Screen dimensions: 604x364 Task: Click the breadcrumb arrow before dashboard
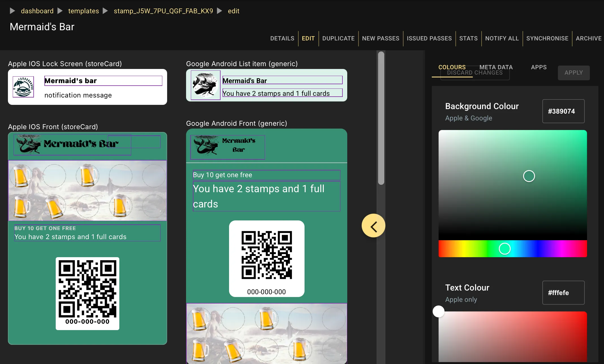tap(12, 11)
